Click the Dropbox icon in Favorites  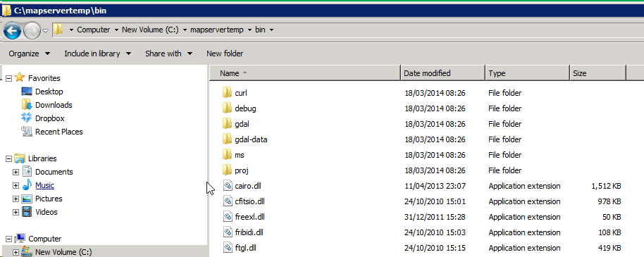pos(26,118)
